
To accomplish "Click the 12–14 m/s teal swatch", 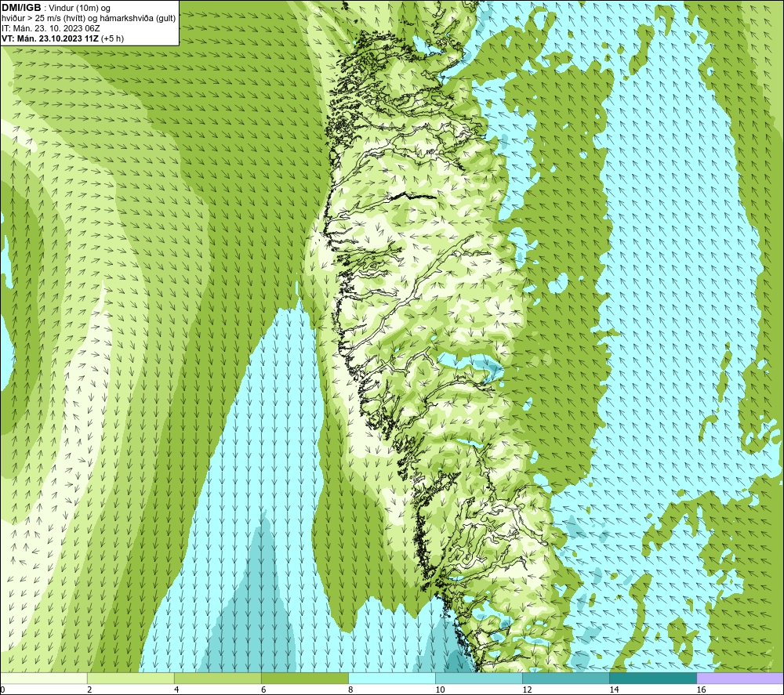I will pos(566,678).
